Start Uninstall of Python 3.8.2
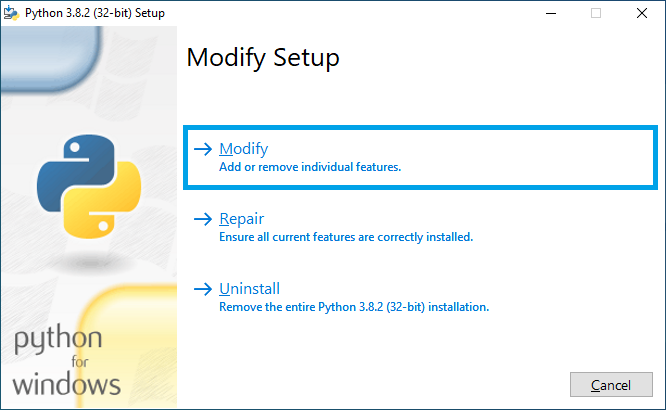Screen dimensions: 666x410 [249, 289]
